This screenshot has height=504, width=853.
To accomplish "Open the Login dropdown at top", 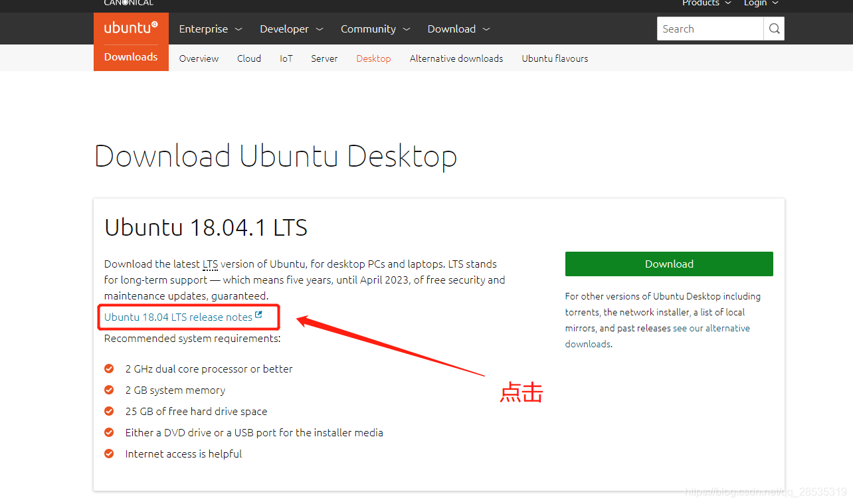I will click(761, 3).
